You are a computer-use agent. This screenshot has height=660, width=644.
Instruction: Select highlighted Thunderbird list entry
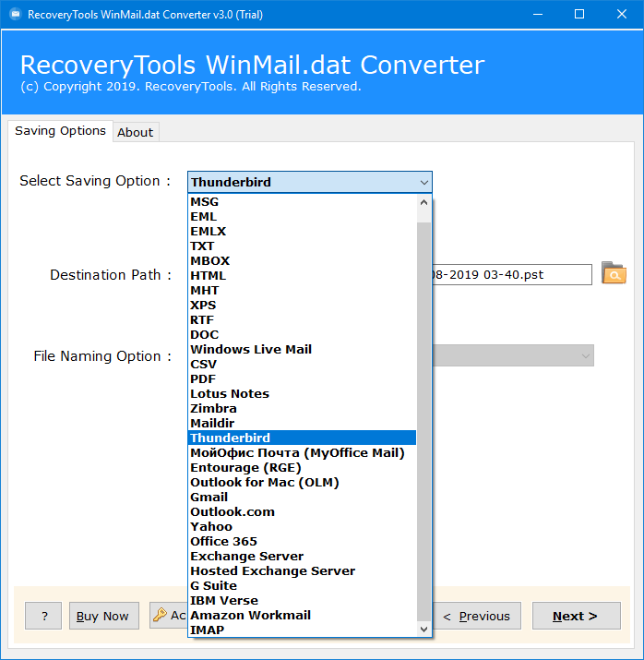[302, 438]
